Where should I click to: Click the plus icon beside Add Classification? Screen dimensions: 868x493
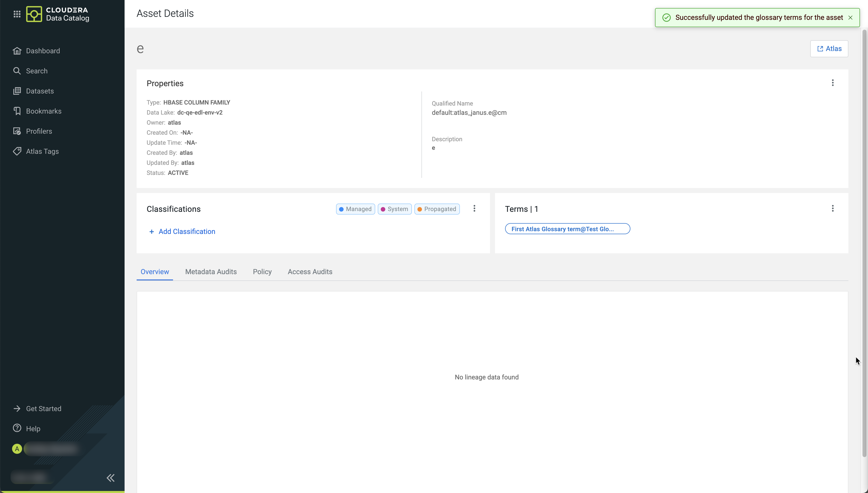(152, 232)
